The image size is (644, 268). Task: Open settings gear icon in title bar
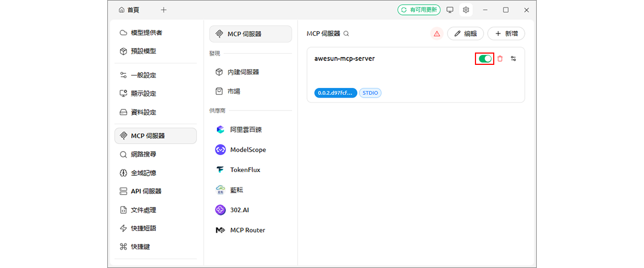[x=466, y=10]
